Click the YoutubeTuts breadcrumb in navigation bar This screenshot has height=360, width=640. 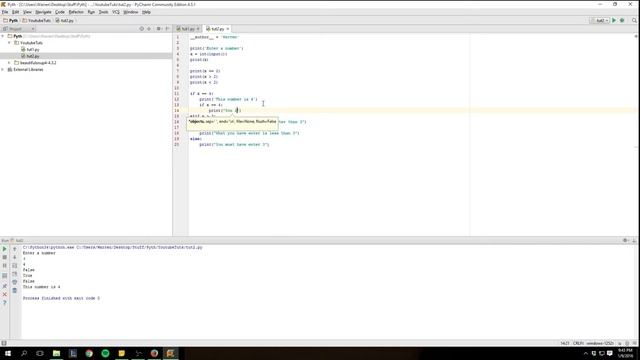tap(37, 20)
